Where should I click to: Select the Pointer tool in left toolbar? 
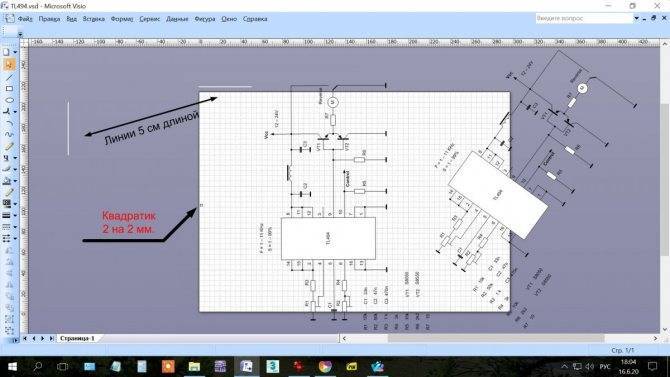pyautogui.click(x=9, y=65)
